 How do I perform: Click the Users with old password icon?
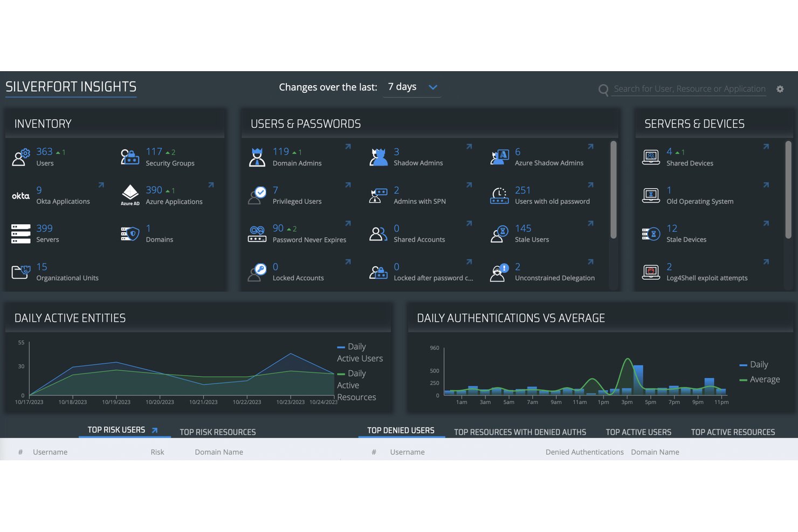coord(500,195)
